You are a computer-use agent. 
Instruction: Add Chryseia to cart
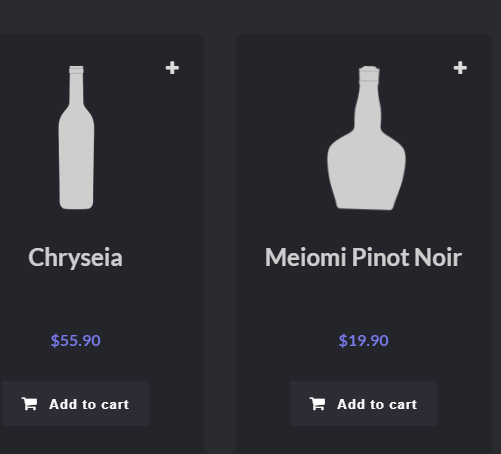[x=75, y=403]
